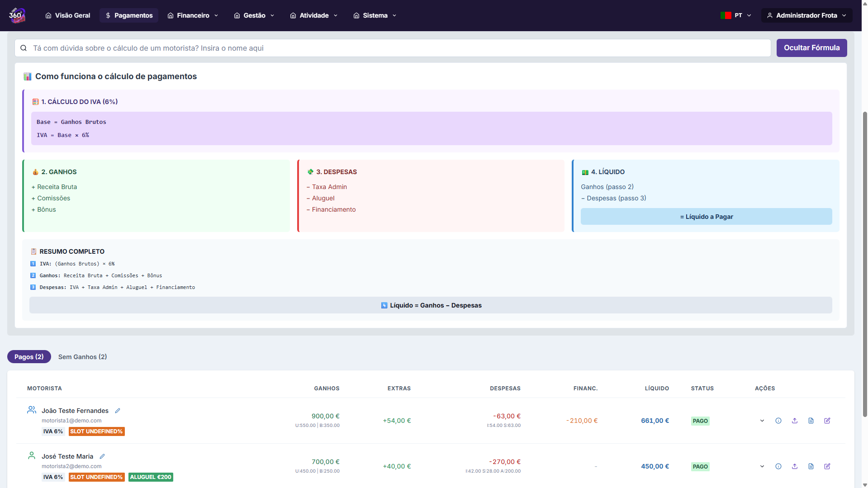Click the edit payment icon for José Teste Maria
This screenshot has width=868, height=488.
[x=827, y=466]
